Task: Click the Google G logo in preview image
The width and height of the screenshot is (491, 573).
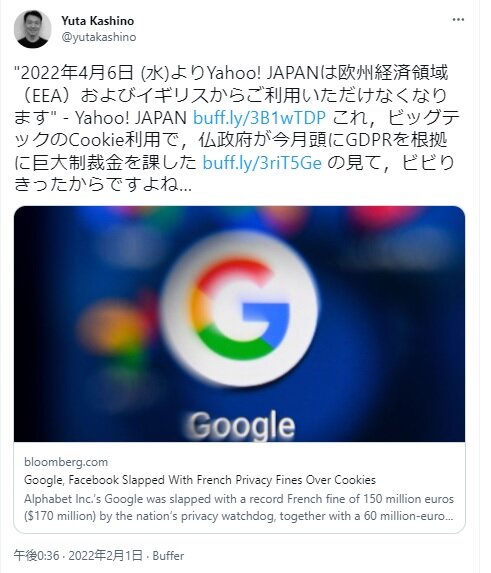Action: (240, 309)
